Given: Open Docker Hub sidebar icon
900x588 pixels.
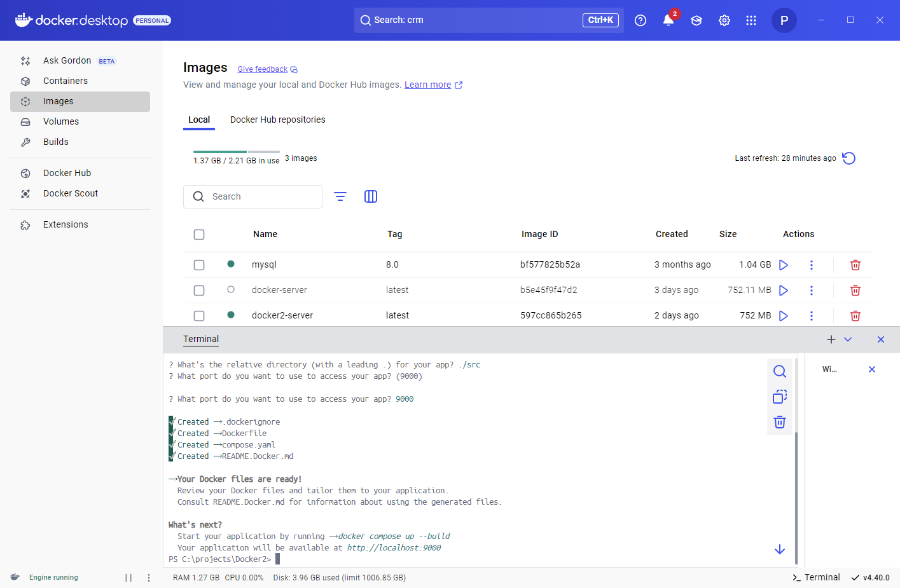Looking at the screenshot, I should 25,174.
